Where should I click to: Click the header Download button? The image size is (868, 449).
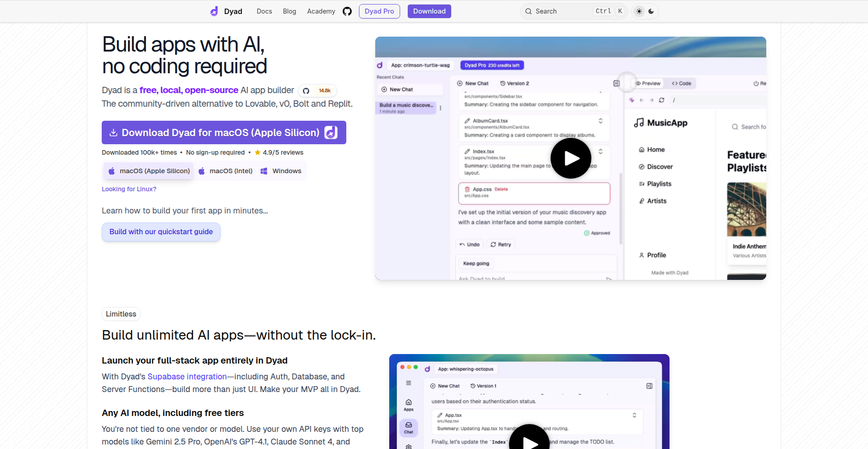click(x=429, y=11)
